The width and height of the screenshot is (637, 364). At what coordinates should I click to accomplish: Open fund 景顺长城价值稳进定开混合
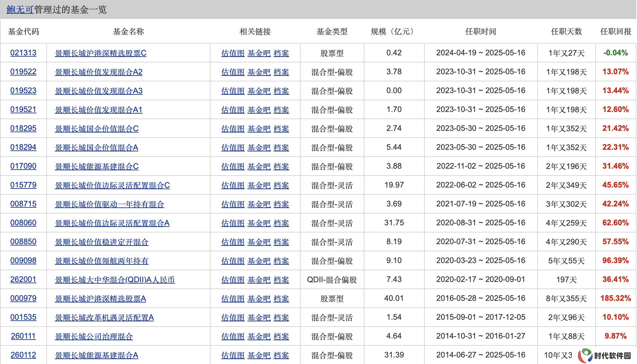click(102, 242)
